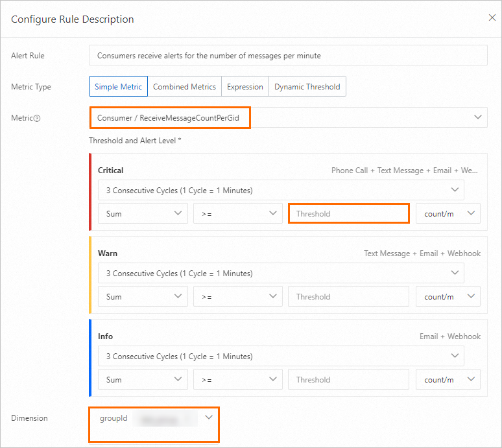Click the Warn Threshold input field

point(348,297)
